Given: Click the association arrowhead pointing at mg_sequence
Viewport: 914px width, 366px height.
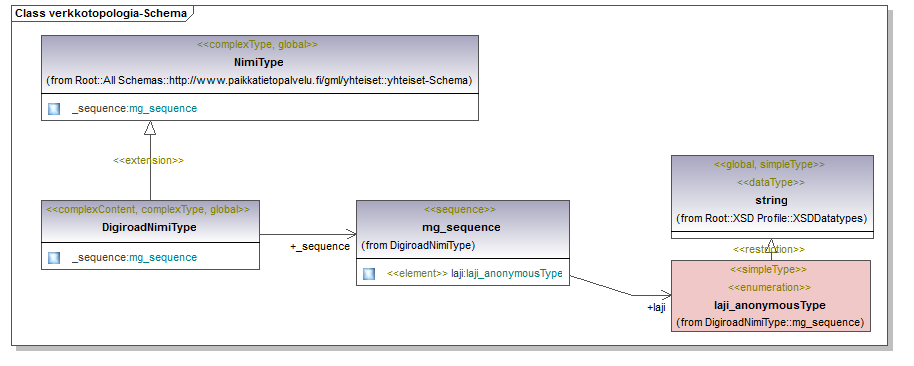Looking at the screenshot, I should pyautogui.click(x=350, y=234).
